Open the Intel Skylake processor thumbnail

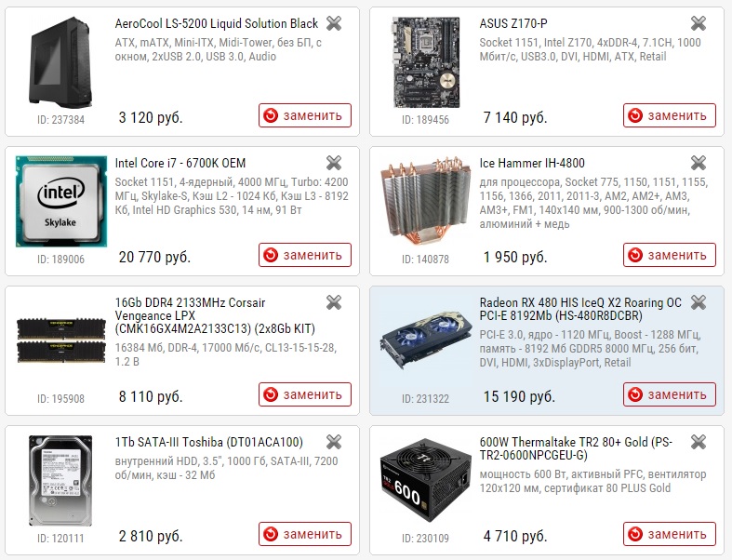[x=61, y=201]
